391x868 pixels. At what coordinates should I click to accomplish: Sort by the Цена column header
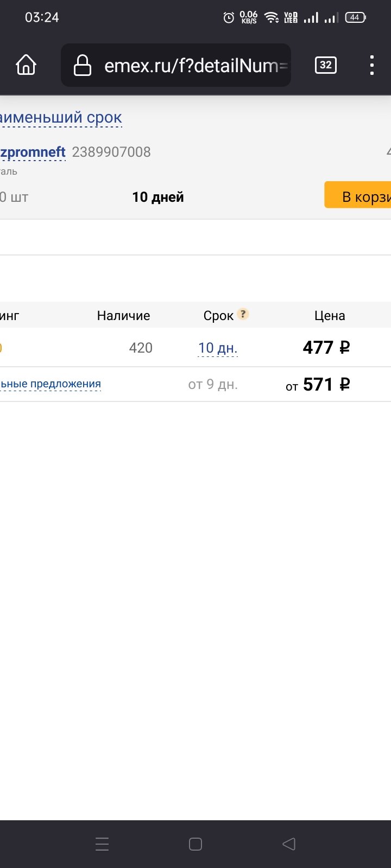click(x=330, y=316)
